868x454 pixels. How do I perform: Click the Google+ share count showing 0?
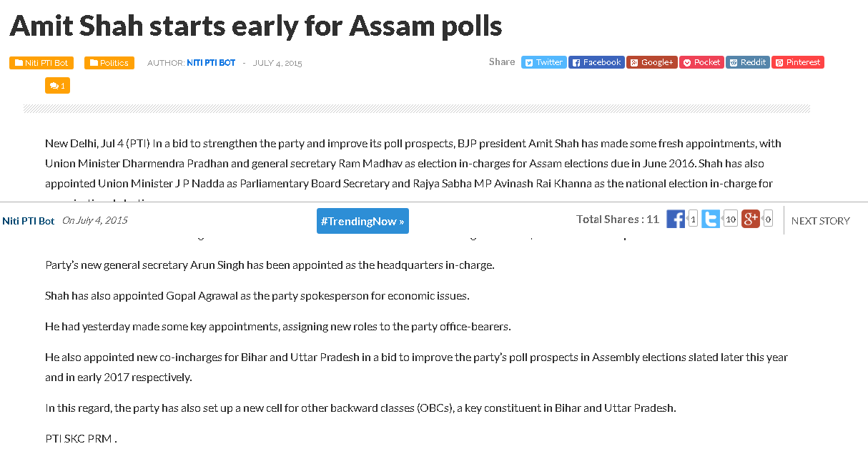pos(768,219)
